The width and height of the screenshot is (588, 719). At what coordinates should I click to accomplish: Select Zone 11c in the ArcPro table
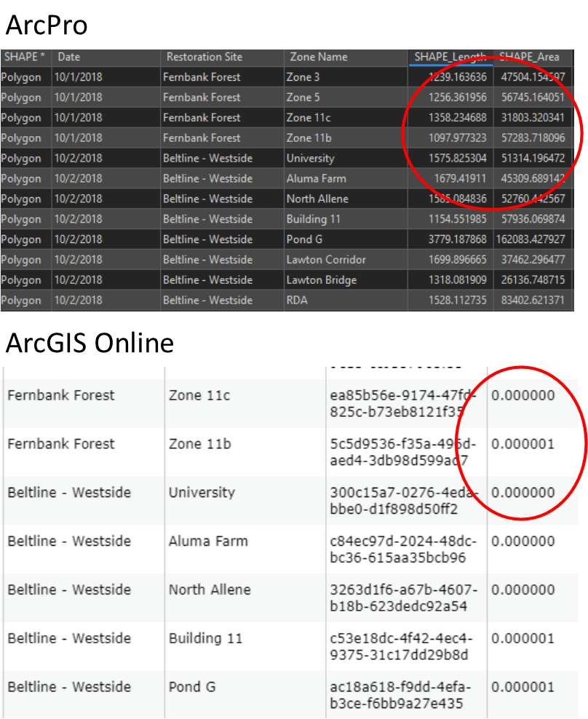(x=309, y=118)
